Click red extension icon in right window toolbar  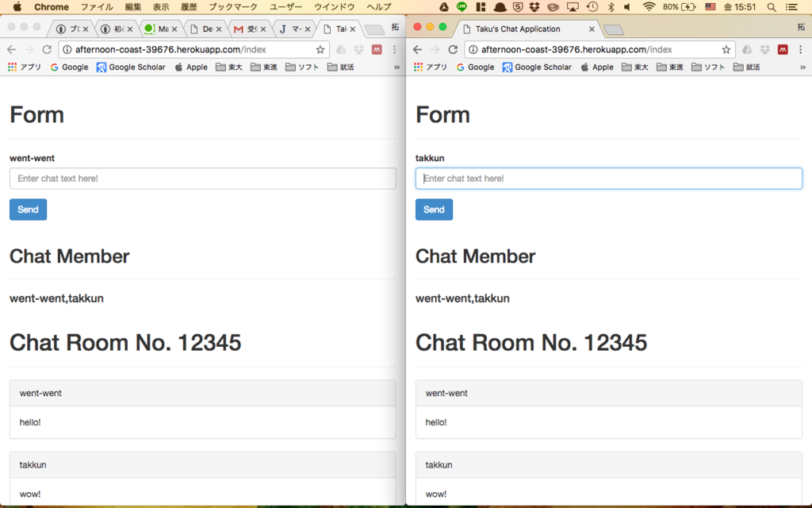click(x=783, y=49)
